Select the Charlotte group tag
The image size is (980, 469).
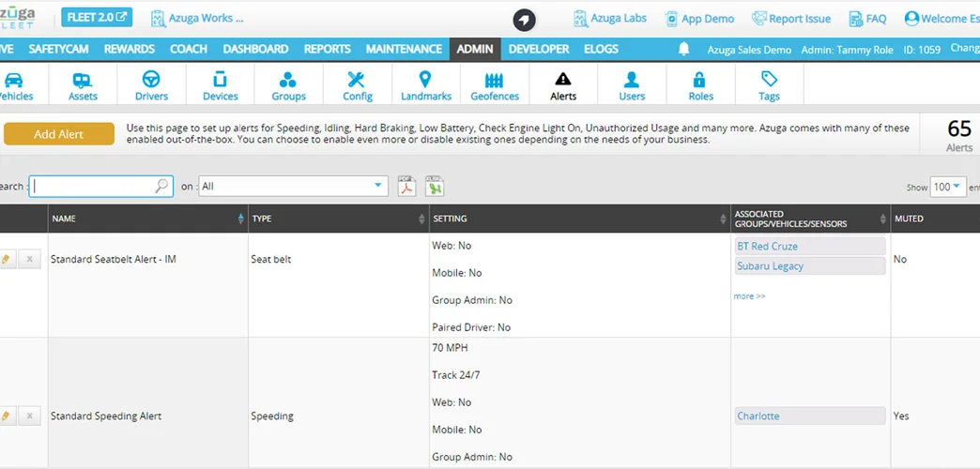[x=758, y=416]
